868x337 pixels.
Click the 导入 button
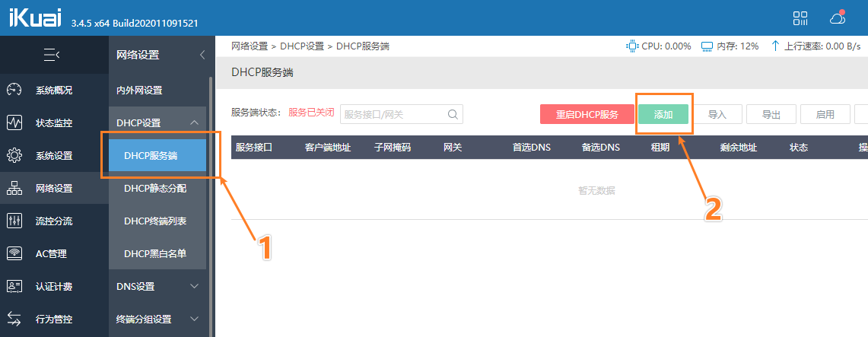(x=717, y=115)
